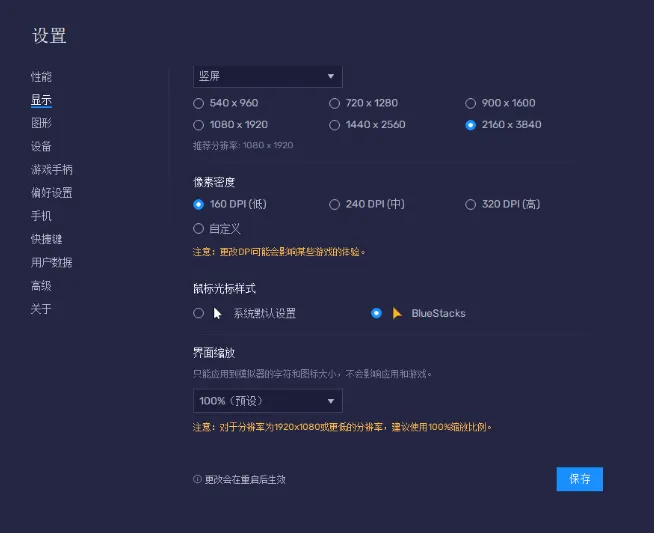Click the 保存 button
This screenshot has width=654, height=533.
579,479
